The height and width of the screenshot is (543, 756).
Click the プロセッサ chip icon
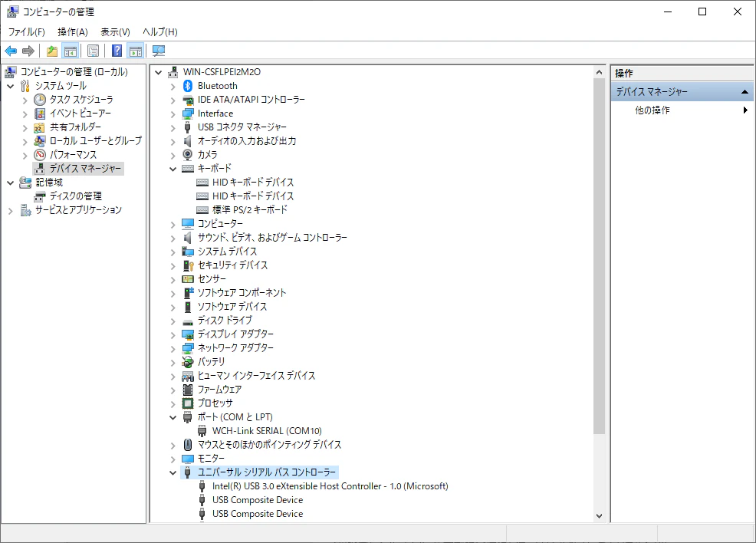[x=188, y=403]
